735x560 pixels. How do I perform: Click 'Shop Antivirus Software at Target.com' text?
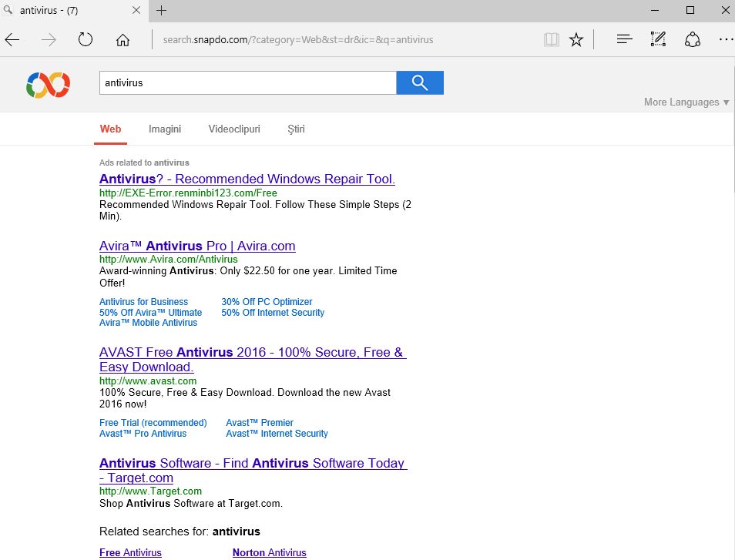191,504
